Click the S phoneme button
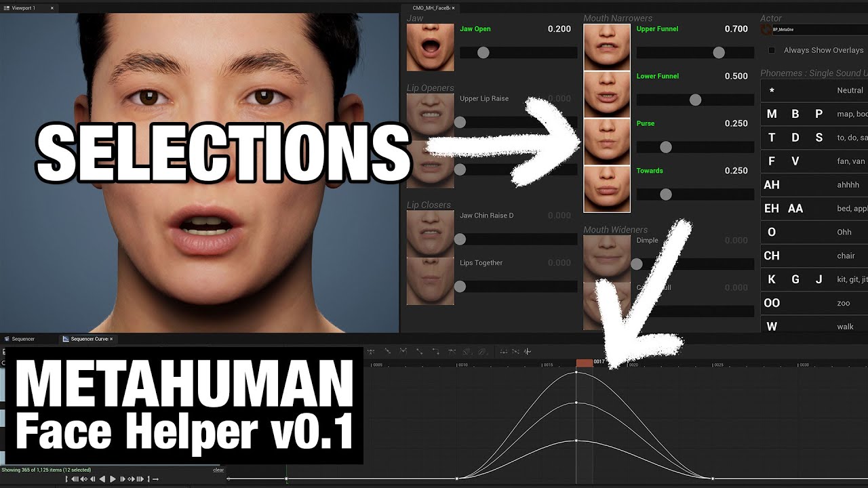 tap(818, 138)
